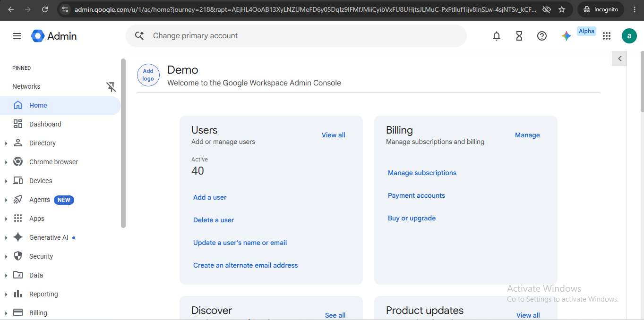Click Create an alternate email address
The image size is (644, 320).
(x=246, y=265)
